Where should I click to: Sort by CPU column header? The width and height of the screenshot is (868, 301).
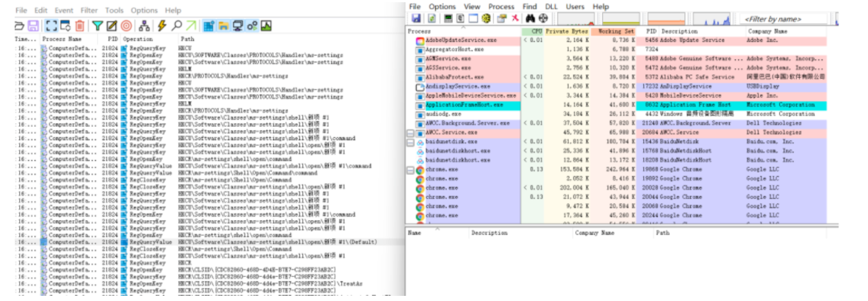pos(532,32)
